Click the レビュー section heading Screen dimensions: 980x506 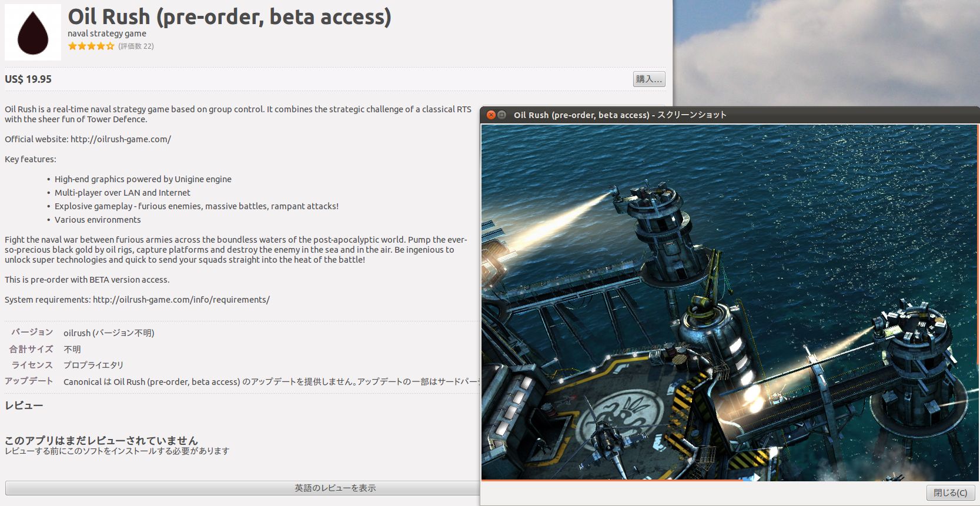(x=24, y=406)
